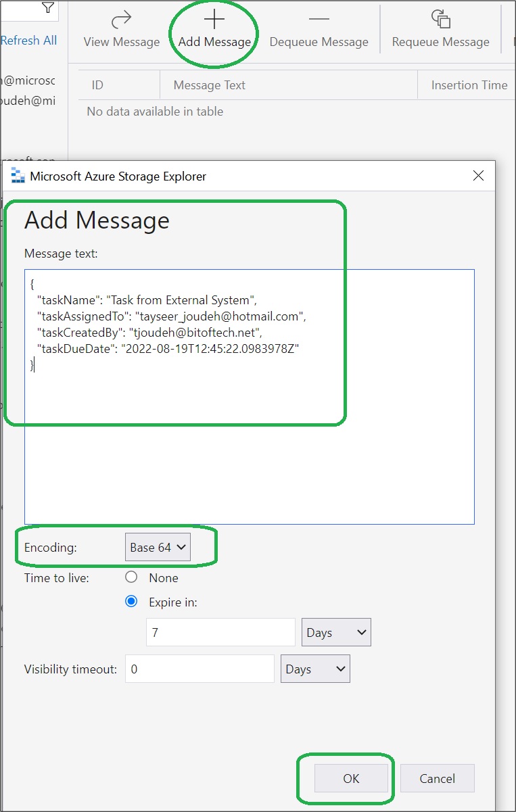The width and height of the screenshot is (516, 812).
Task: Click the "Encoding:" label
Action: click(x=51, y=548)
